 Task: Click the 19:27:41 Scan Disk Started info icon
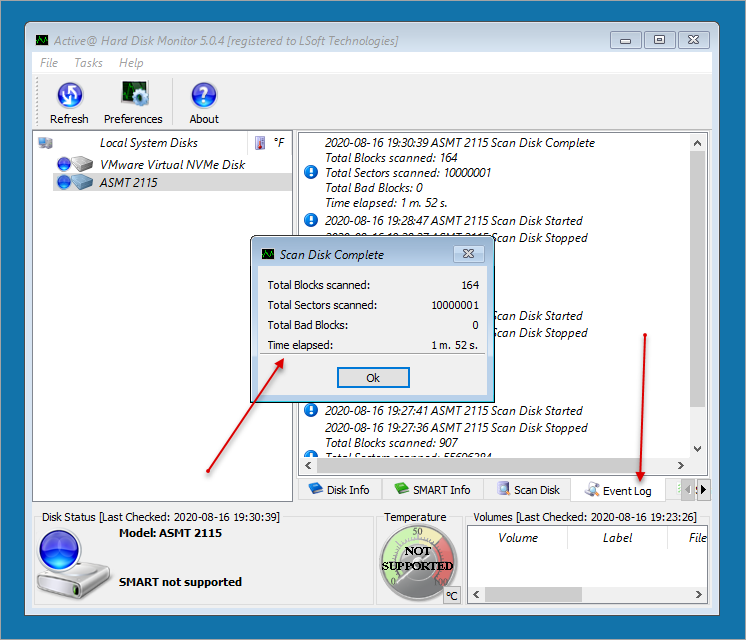coord(311,410)
